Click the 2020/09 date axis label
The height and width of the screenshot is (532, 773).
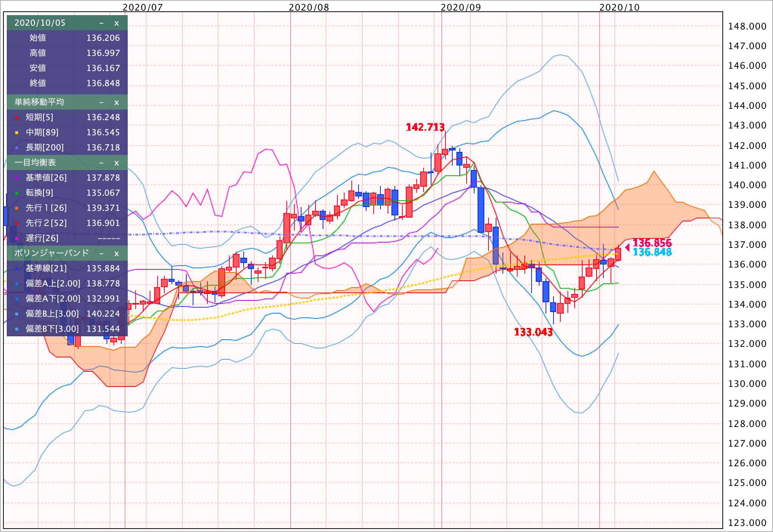point(461,7)
